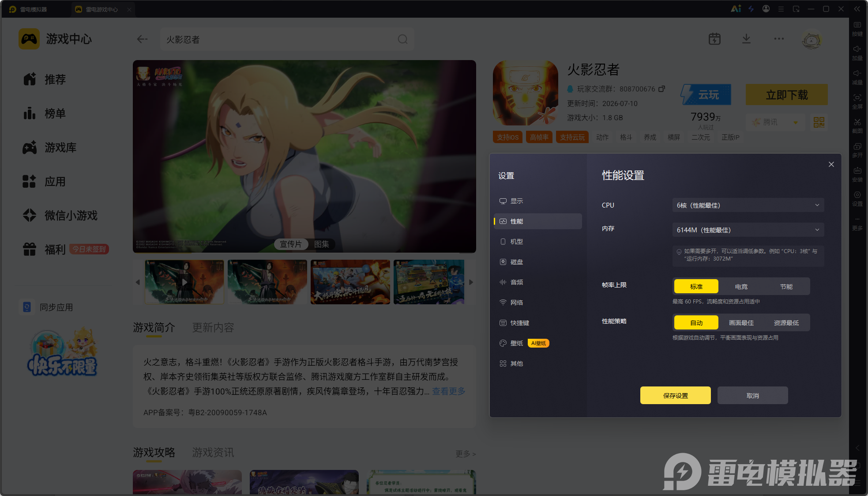Image resolution: width=868 pixels, height=496 pixels.
Task: Select 电竞 frame rate limit
Action: point(741,287)
